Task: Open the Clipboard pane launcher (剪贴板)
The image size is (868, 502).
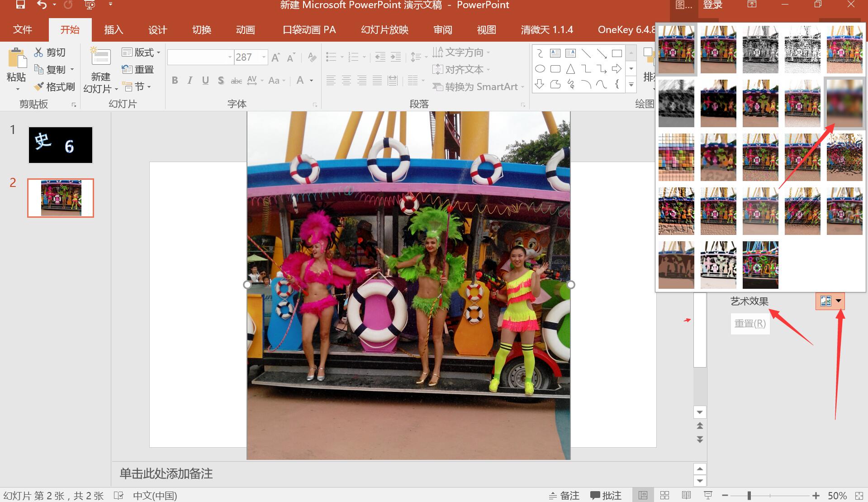Action: (x=74, y=105)
